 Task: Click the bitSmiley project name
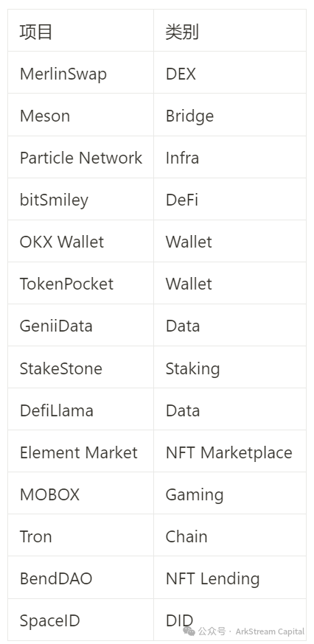pyautogui.click(x=54, y=200)
